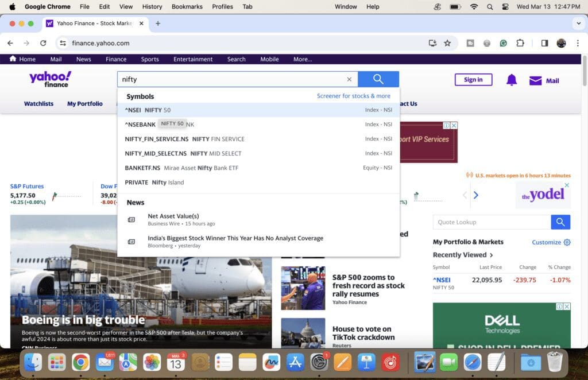Open the Profiles menu

click(222, 7)
